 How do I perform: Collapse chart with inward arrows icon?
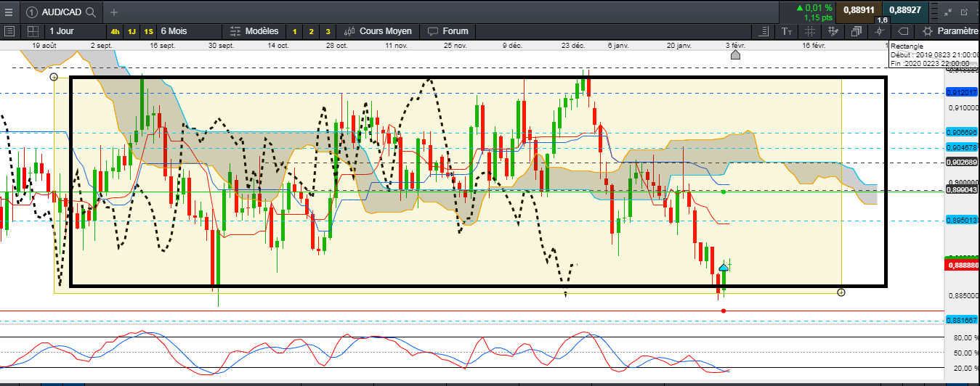point(947,12)
